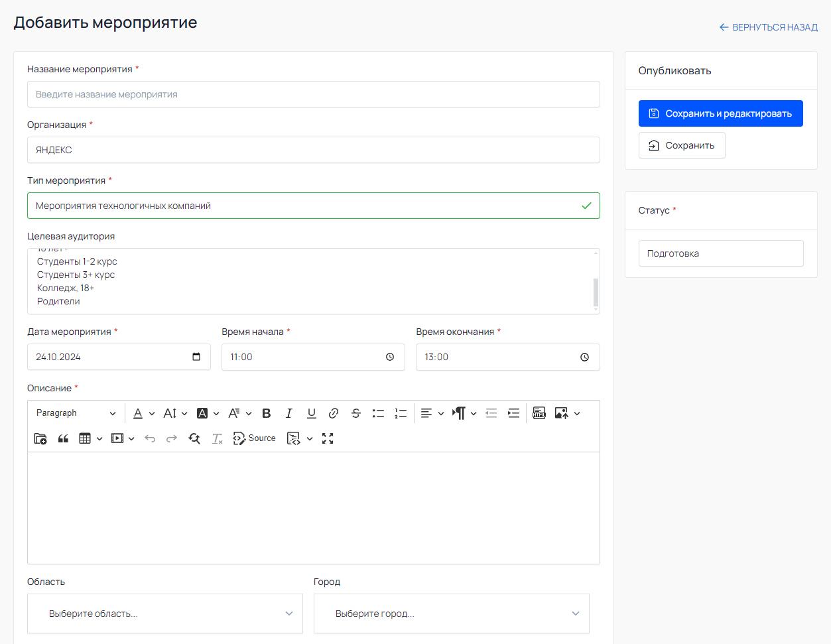
Task: Click the audience list scrollbar thumb
Action: coord(596,292)
